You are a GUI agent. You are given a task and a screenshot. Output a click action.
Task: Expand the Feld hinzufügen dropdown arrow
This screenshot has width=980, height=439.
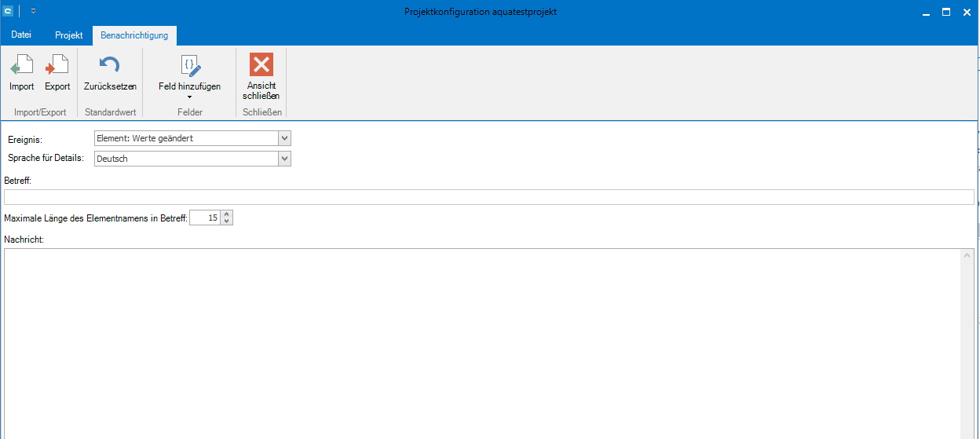tap(189, 97)
